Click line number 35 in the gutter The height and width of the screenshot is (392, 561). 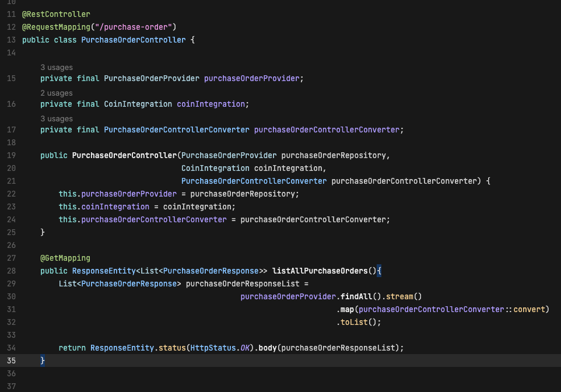[x=12, y=361]
